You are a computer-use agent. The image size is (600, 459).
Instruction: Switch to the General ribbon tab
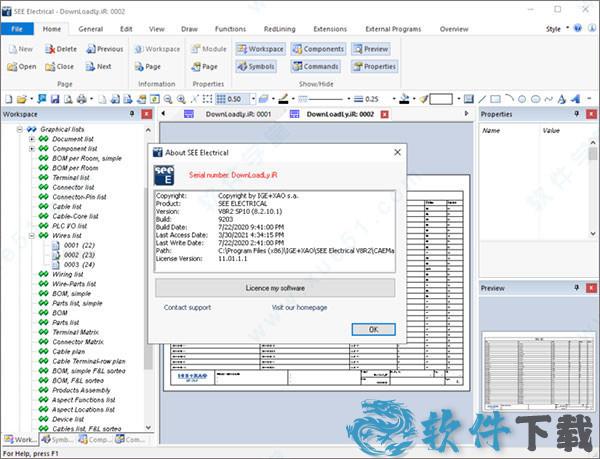90,29
